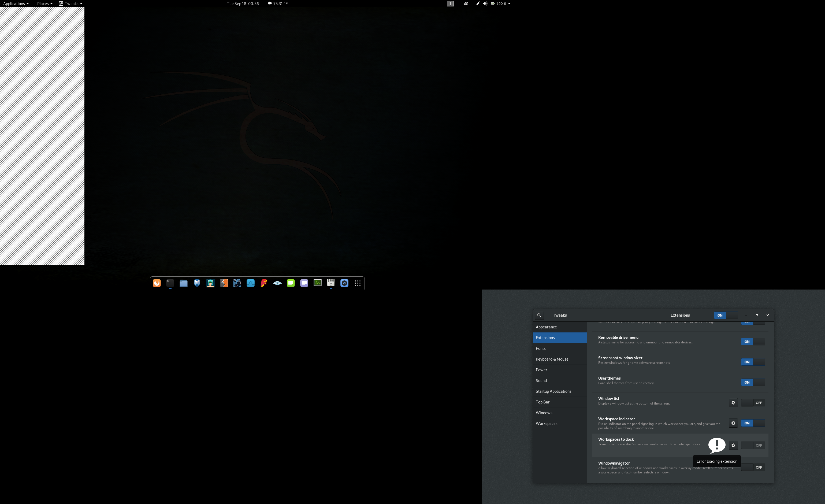Open the battery system menu dropdown

pyautogui.click(x=501, y=4)
